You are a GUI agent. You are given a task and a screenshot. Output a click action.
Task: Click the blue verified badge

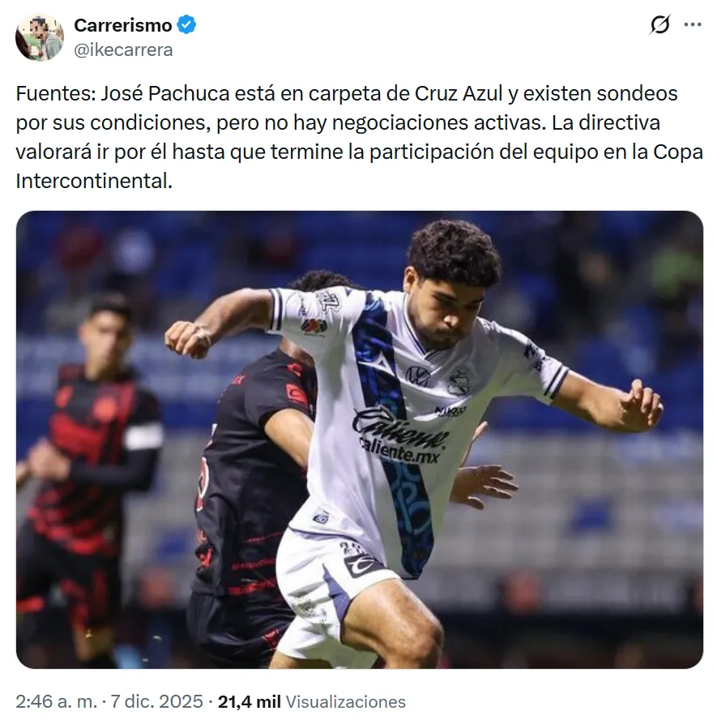186,25
